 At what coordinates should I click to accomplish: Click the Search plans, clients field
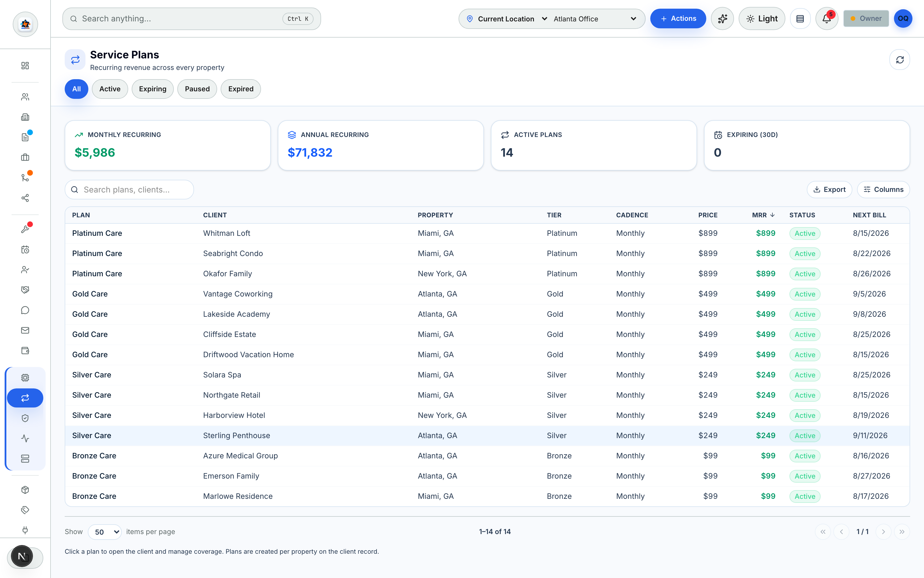(x=129, y=190)
